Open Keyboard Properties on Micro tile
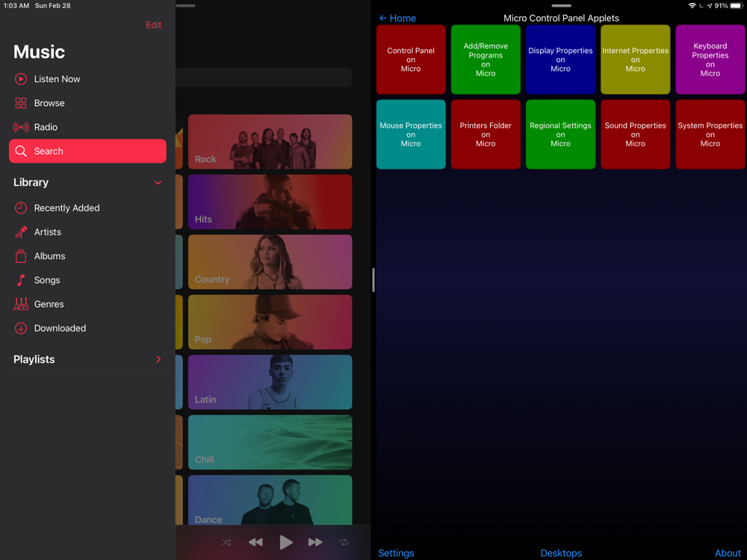Screen dimensions: 747x560 point(710,60)
